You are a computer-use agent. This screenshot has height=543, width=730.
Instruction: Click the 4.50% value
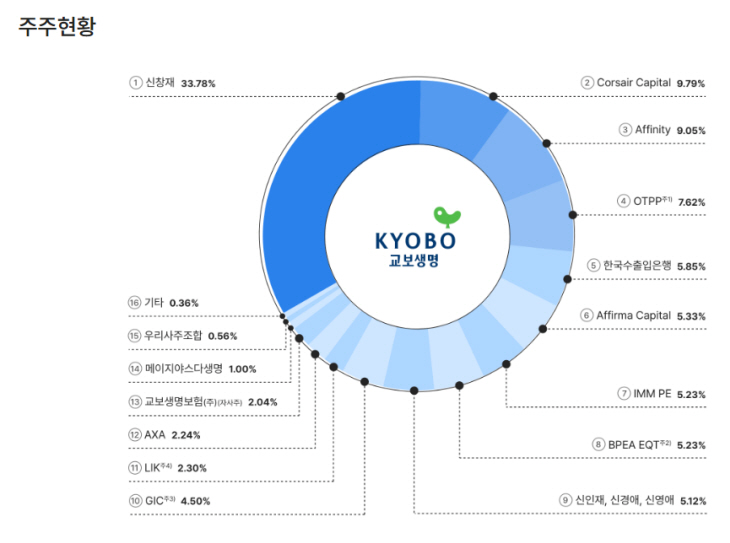coord(196,502)
